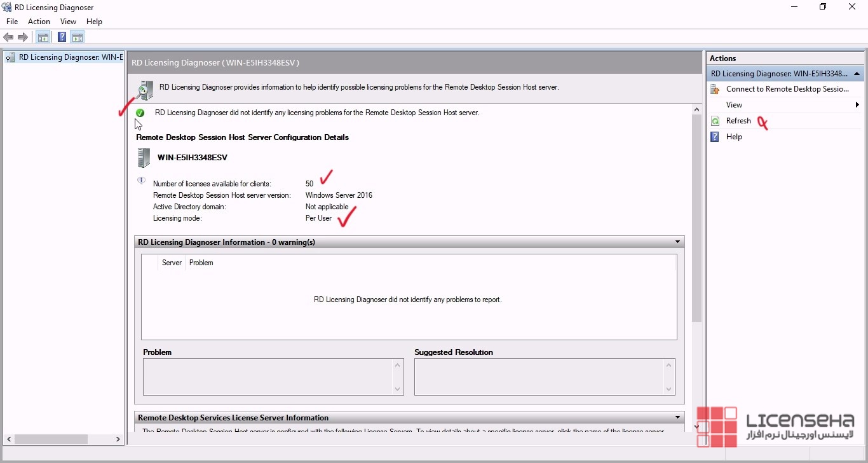Select RD Licensing Diagnoser tree node
The image size is (868, 463).
(x=70, y=57)
